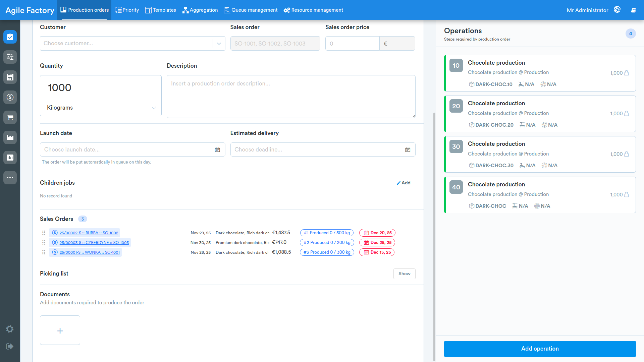Open the launch date calendar icon
Screen dimensions: 644x362
click(x=217, y=150)
